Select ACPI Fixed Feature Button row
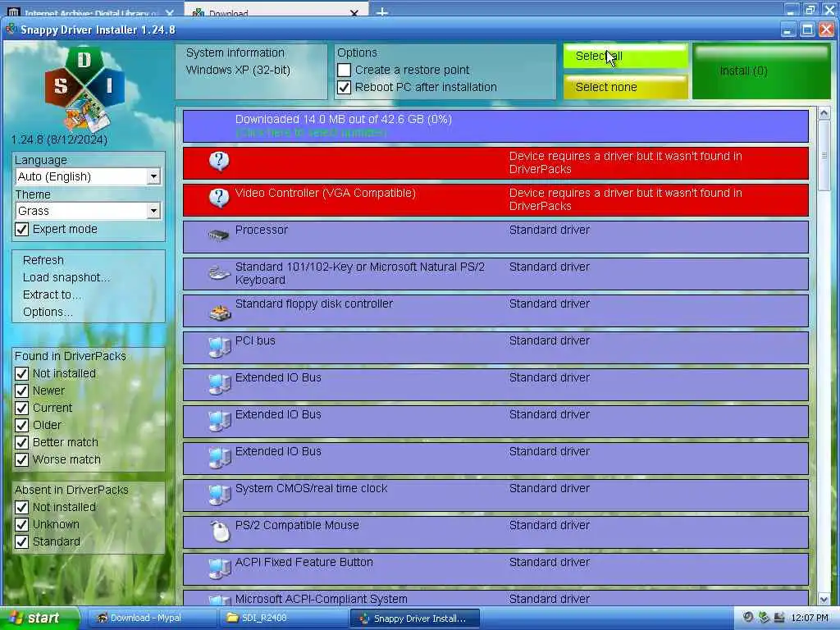Viewport: 840px width, 630px height. coord(495,569)
